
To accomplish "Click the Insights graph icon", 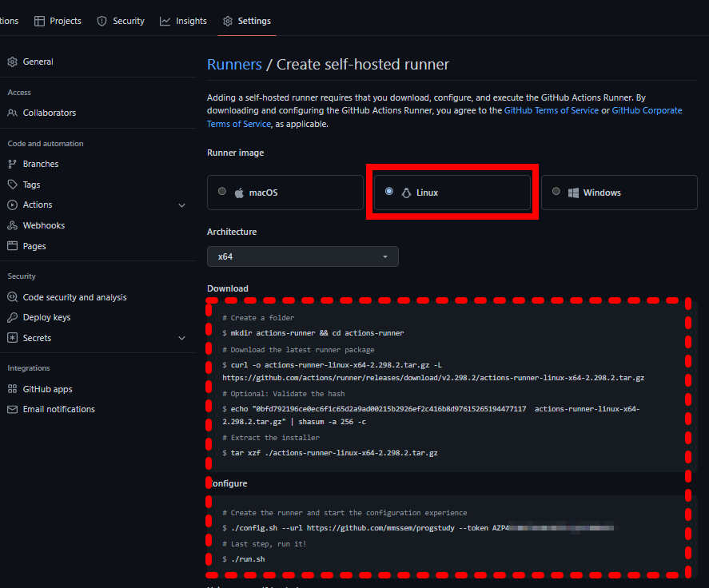I will coord(165,22).
